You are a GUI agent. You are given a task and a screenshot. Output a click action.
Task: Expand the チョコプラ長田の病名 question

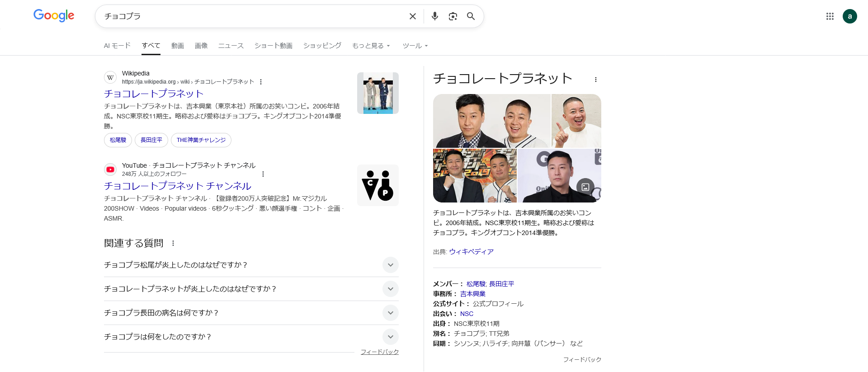(390, 313)
